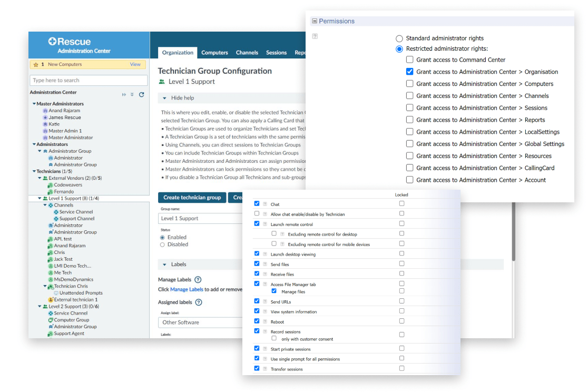Open the Sessions tab

(x=276, y=53)
